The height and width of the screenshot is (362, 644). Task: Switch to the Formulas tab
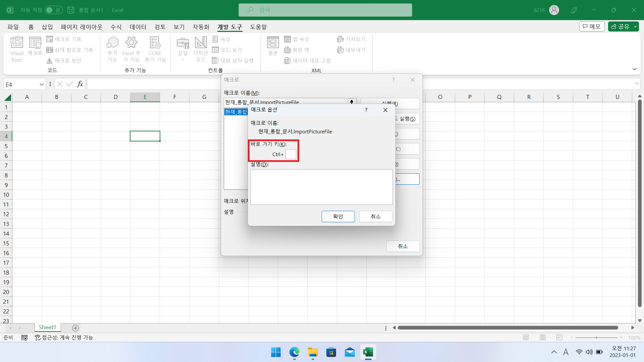coord(116,27)
